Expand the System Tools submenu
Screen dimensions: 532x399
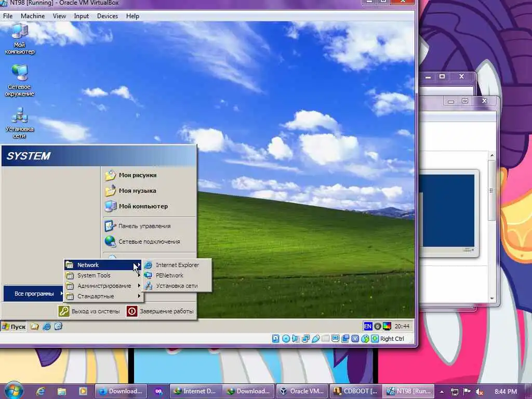click(x=103, y=275)
